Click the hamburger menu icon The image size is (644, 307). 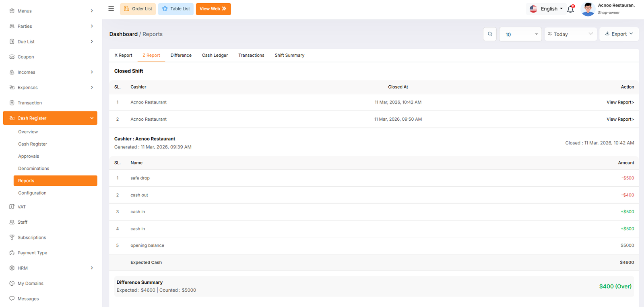(x=111, y=9)
